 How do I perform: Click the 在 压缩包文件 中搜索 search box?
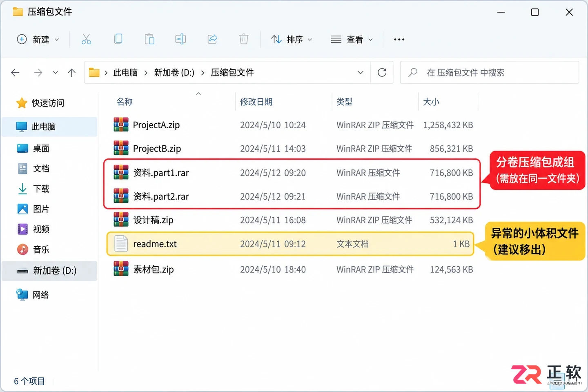(x=489, y=72)
